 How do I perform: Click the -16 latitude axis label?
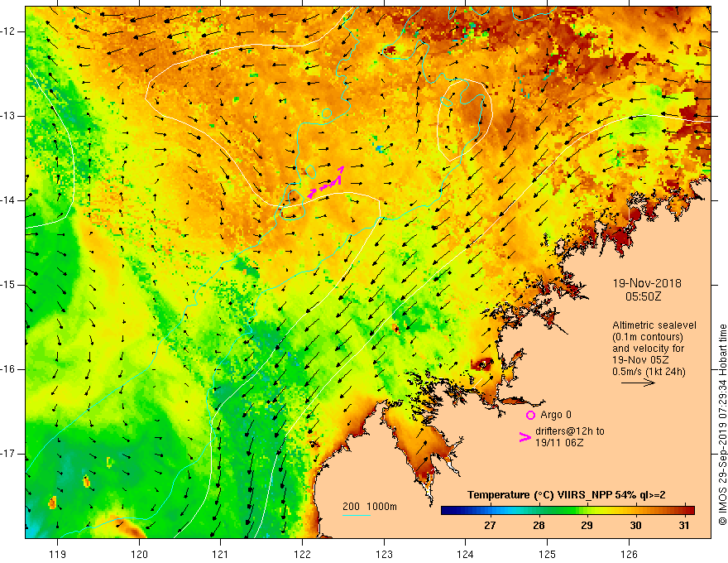9,369
